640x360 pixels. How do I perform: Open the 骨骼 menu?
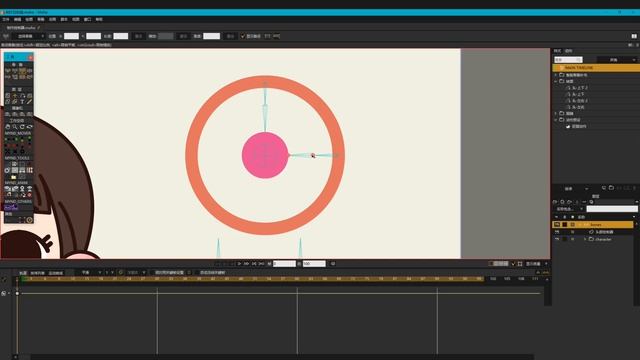pyautogui.click(x=40, y=19)
